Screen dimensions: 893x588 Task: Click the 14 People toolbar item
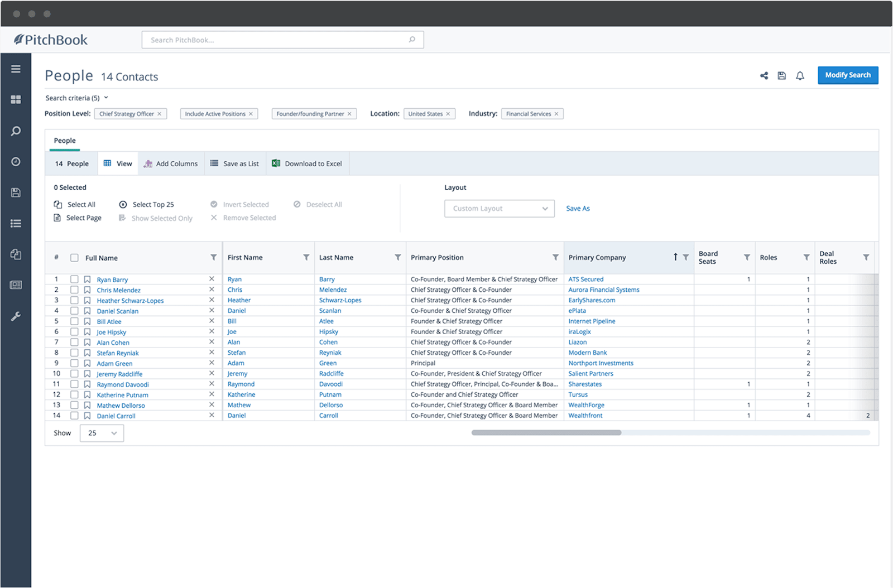[x=71, y=163]
